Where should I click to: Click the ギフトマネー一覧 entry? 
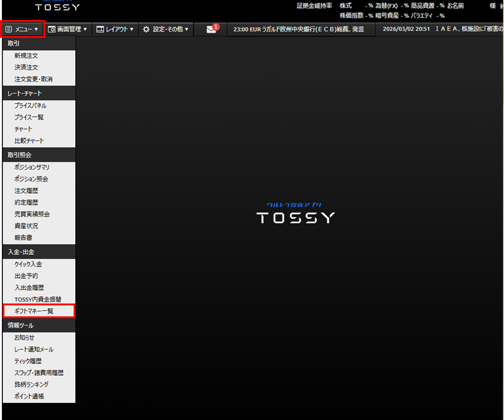click(x=34, y=311)
